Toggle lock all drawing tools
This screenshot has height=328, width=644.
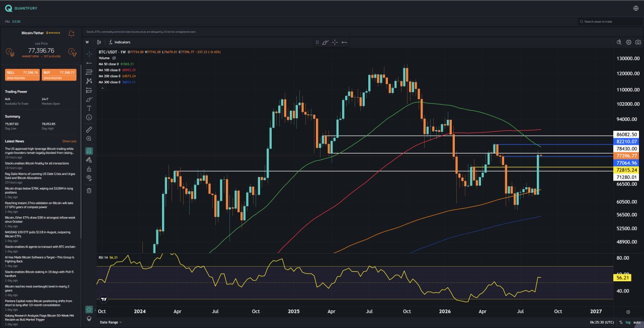pos(89,169)
